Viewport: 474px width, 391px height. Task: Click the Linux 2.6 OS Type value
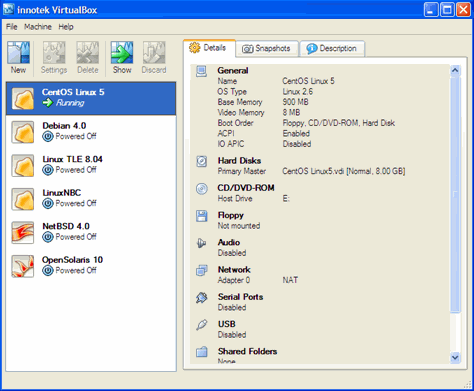pyautogui.click(x=298, y=92)
